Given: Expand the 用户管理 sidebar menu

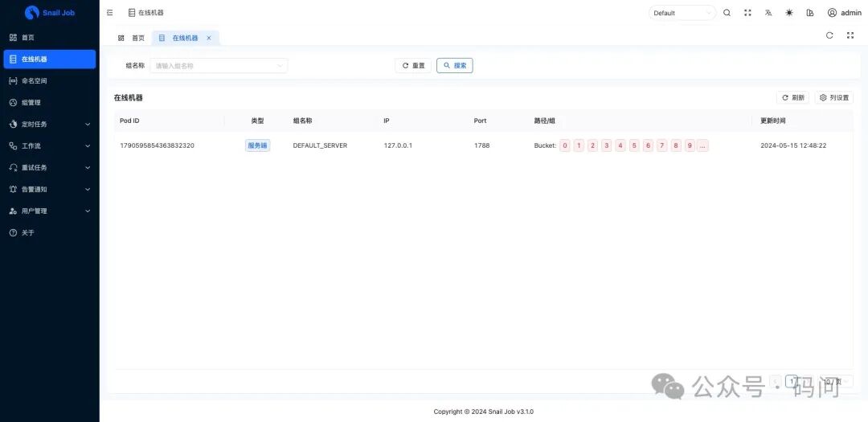Looking at the screenshot, I should point(50,211).
